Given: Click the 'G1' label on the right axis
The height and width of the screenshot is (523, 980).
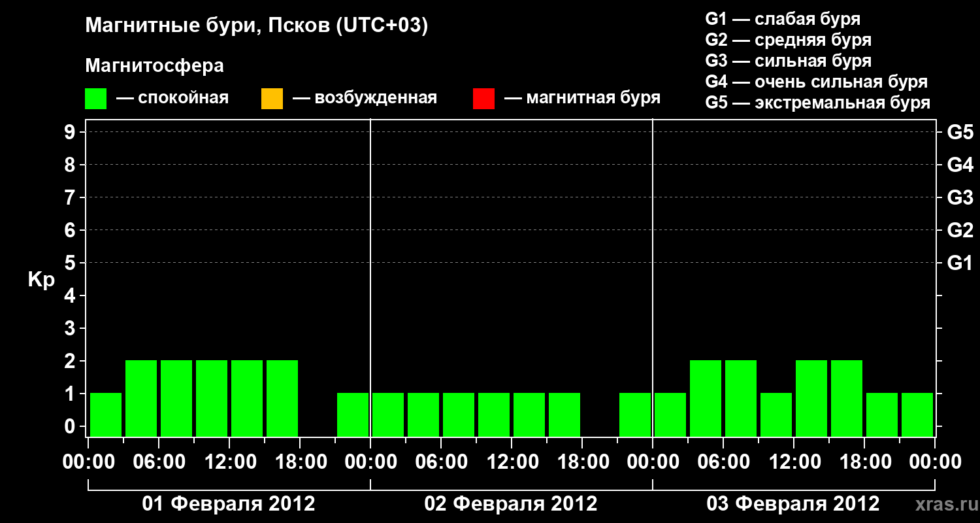Looking at the screenshot, I should [960, 263].
